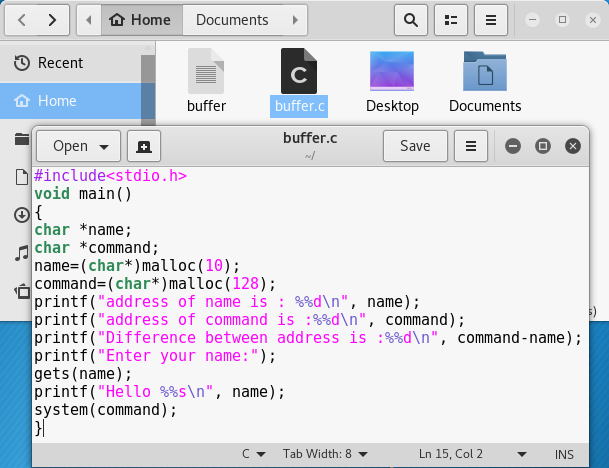Open Ln 15, Col 2 position dropdown
609x468 pixels.
click(473, 454)
